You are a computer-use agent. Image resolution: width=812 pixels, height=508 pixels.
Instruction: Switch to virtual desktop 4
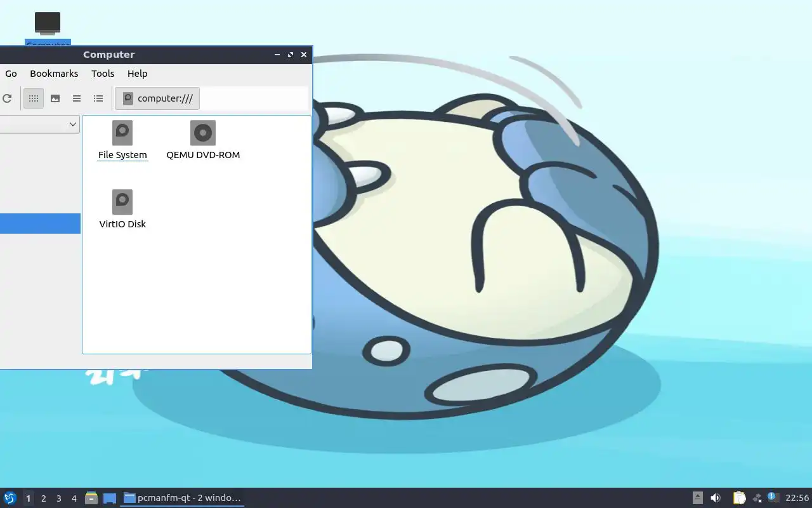coord(74,498)
